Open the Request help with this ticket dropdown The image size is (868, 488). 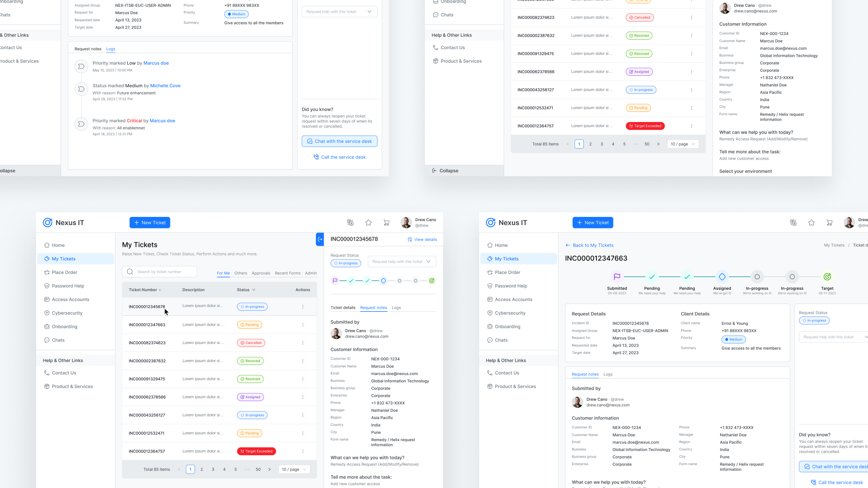click(402, 262)
